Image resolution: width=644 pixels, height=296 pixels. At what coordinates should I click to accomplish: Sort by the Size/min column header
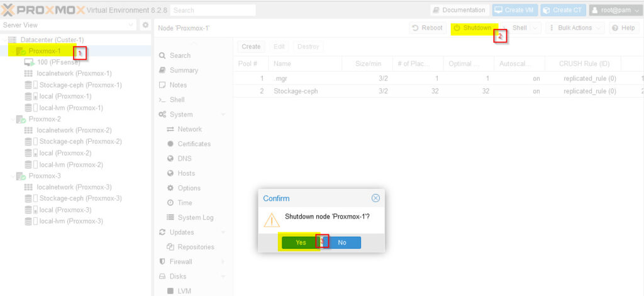tap(367, 64)
